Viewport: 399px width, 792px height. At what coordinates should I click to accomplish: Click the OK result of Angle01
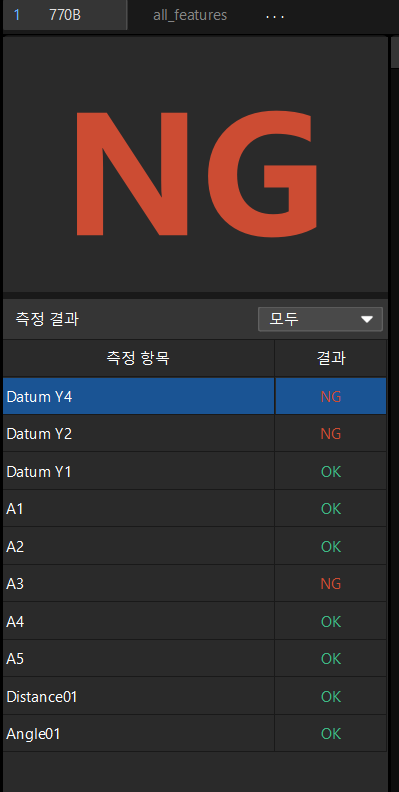331,733
